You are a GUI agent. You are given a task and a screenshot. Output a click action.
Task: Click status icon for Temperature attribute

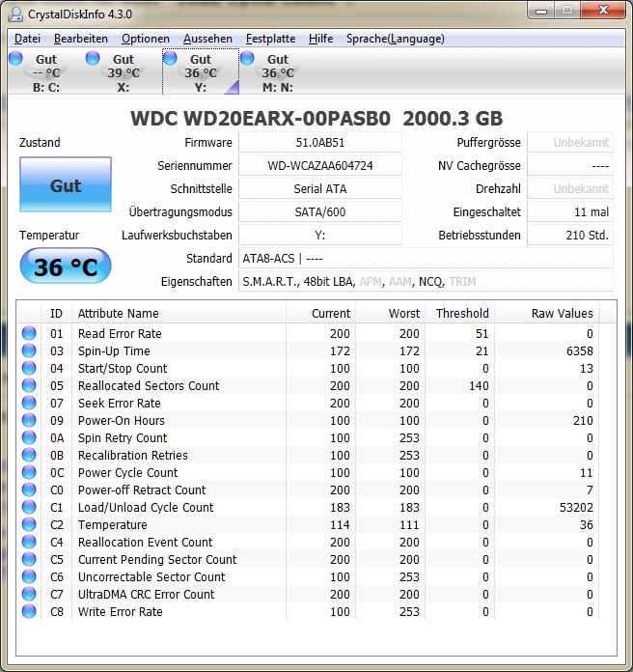[29, 524]
